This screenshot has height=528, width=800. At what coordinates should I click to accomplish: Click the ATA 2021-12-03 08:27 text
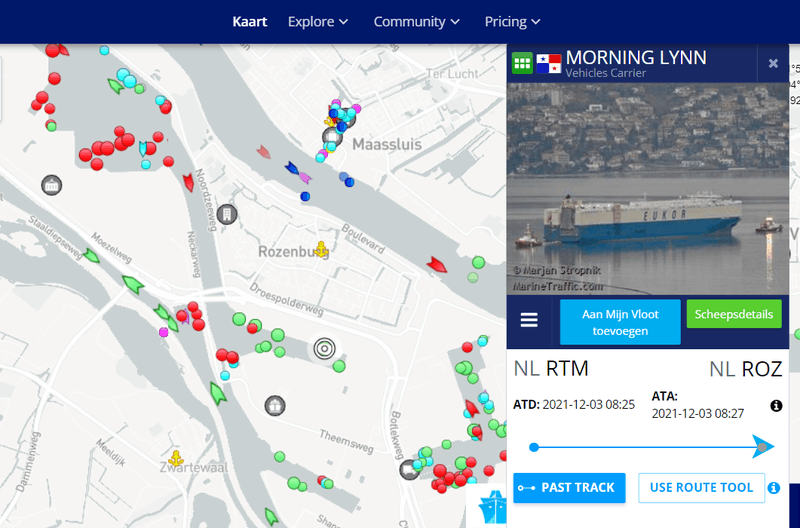(697, 405)
